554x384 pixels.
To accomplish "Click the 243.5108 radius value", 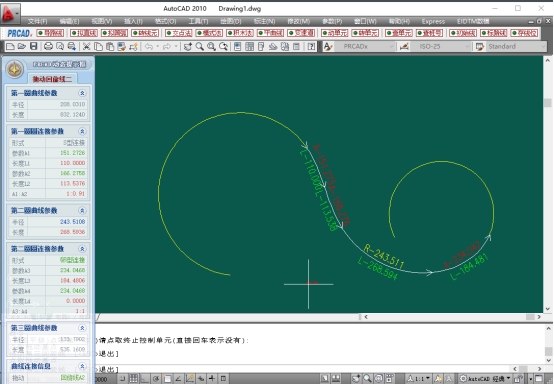I will pyautogui.click(x=72, y=221).
